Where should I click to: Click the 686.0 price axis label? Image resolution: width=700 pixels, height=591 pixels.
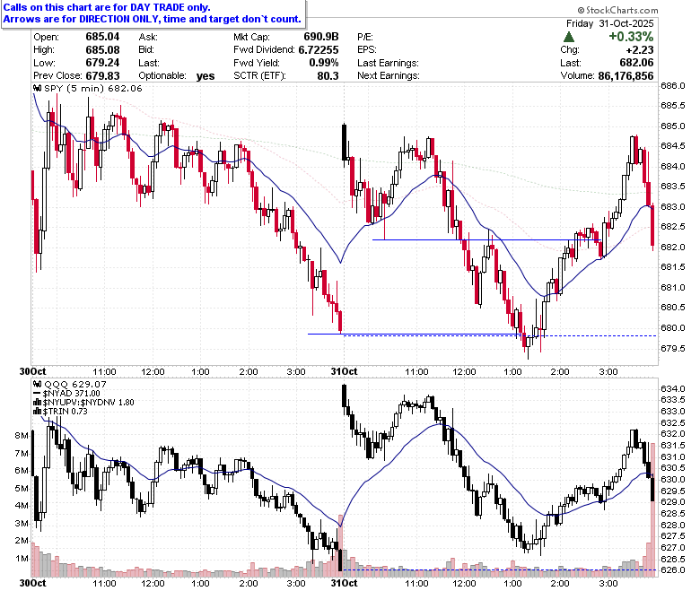pyautogui.click(x=672, y=85)
